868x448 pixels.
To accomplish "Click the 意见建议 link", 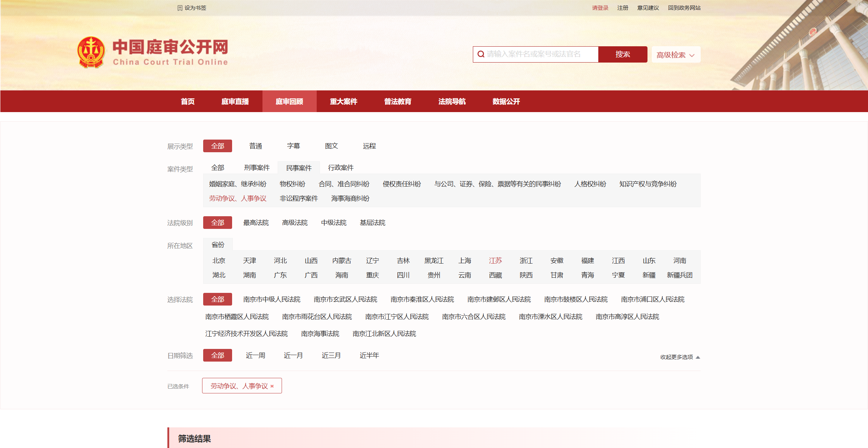I will tap(648, 8).
